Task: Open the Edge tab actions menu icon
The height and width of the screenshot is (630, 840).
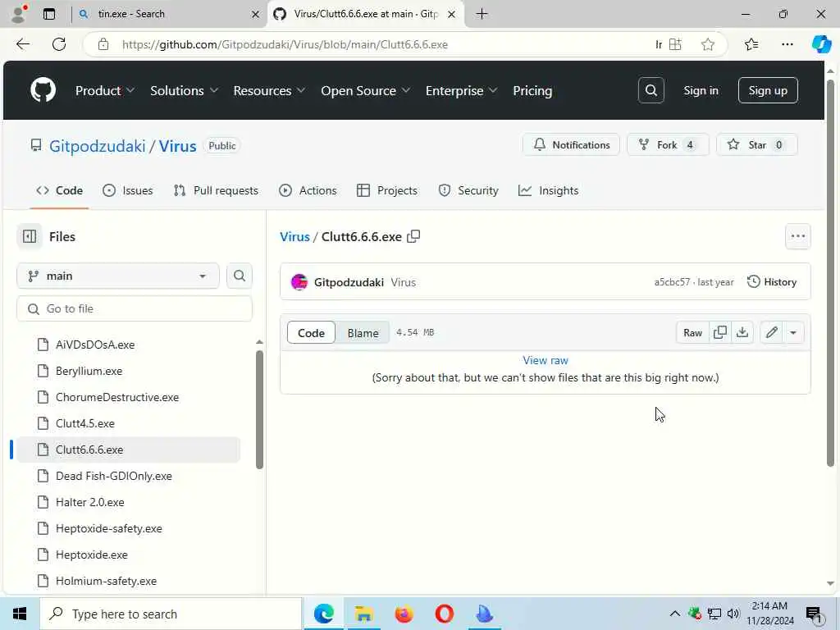Action: tap(49, 14)
